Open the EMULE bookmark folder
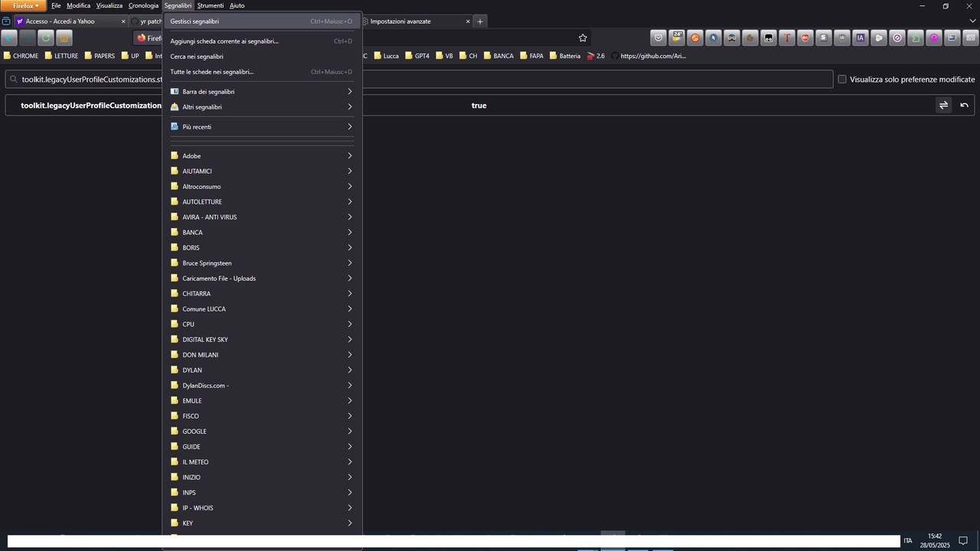The width and height of the screenshot is (980, 551). point(262,400)
